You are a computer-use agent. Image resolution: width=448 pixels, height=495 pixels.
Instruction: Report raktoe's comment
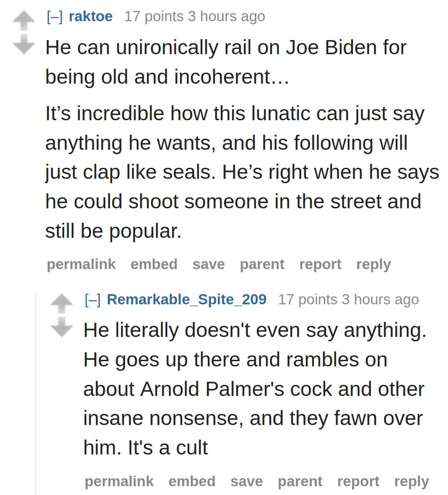[320, 264]
